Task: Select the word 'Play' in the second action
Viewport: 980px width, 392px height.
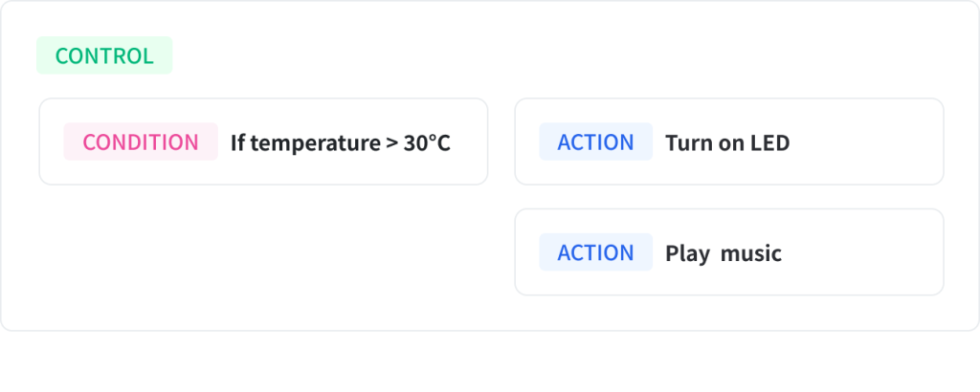Action: click(x=687, y=254)
